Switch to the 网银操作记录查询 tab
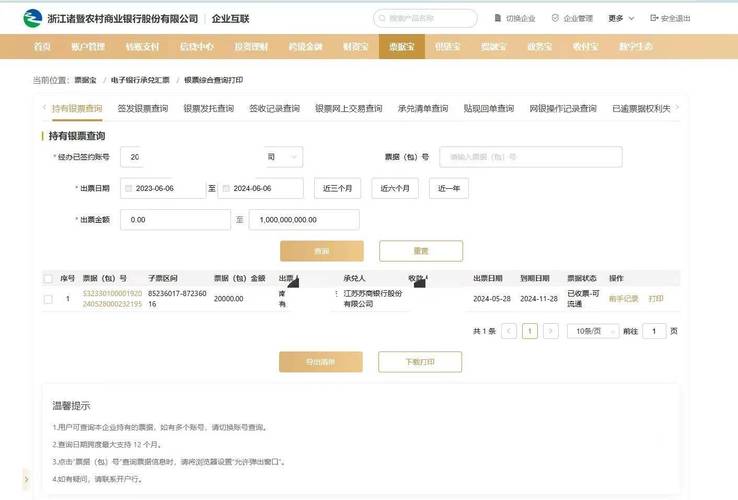738x500 pixels. [563, 109]
